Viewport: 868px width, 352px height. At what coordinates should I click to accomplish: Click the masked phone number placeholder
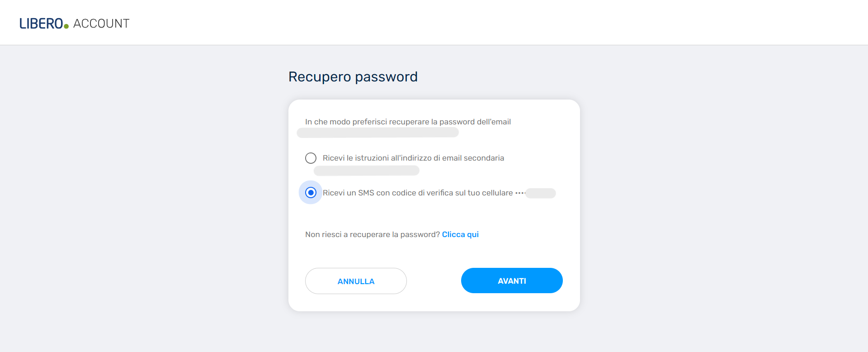pos(541,193)
